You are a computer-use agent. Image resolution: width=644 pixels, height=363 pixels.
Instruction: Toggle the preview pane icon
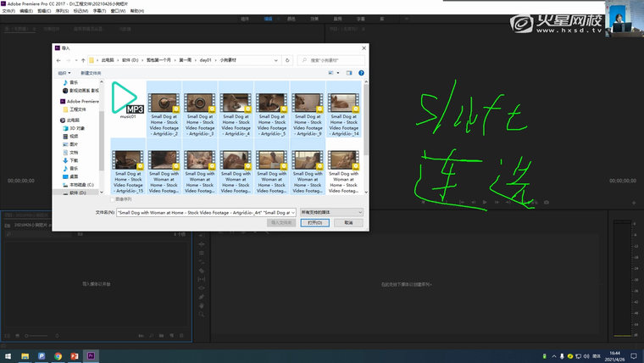tap(349, 73)
